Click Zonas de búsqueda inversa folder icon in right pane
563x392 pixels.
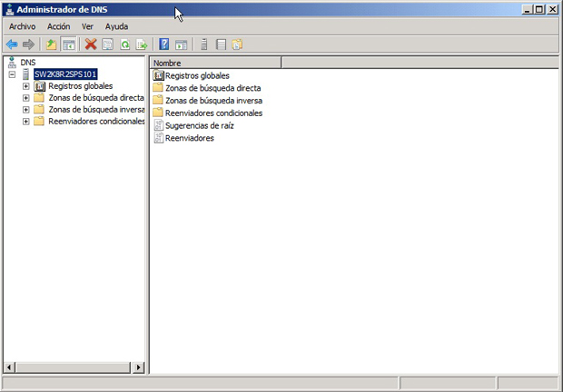pos(158,101)
